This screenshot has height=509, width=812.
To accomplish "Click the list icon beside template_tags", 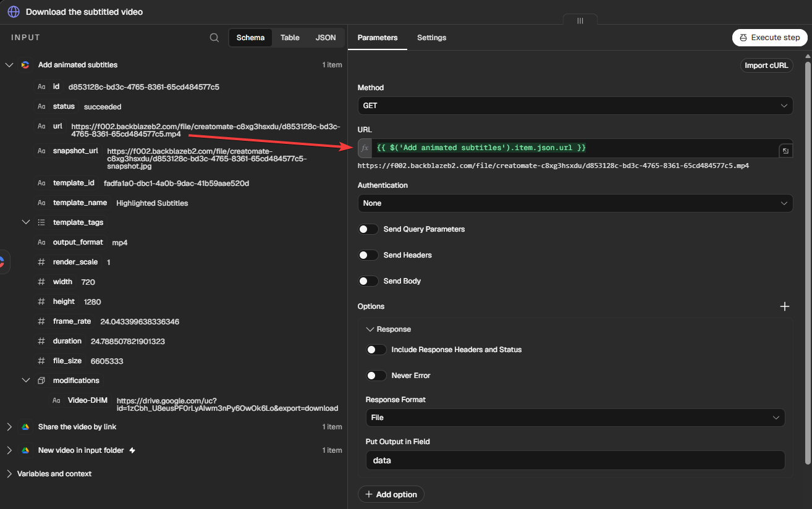I will coord(41,222).
